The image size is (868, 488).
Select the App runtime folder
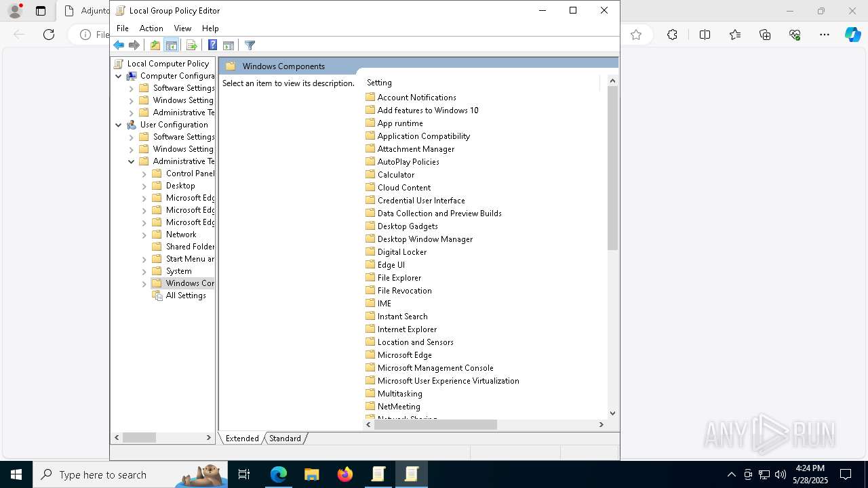[400, 123]
